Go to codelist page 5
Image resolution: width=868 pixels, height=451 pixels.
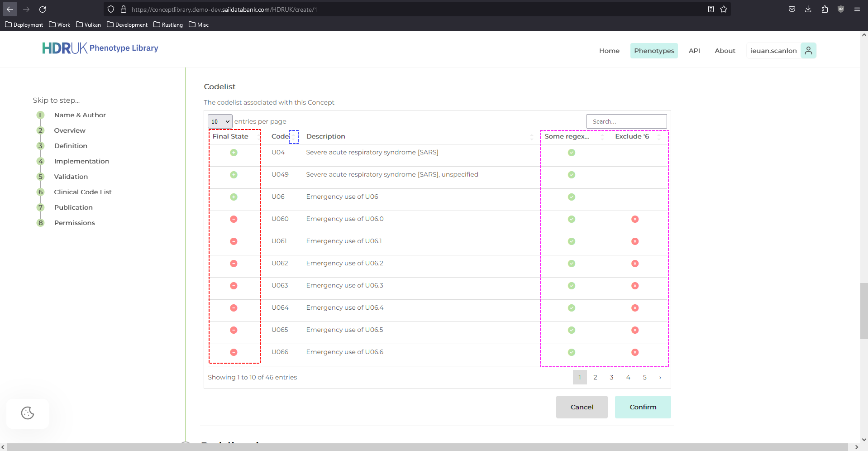(x=644, y=377)
